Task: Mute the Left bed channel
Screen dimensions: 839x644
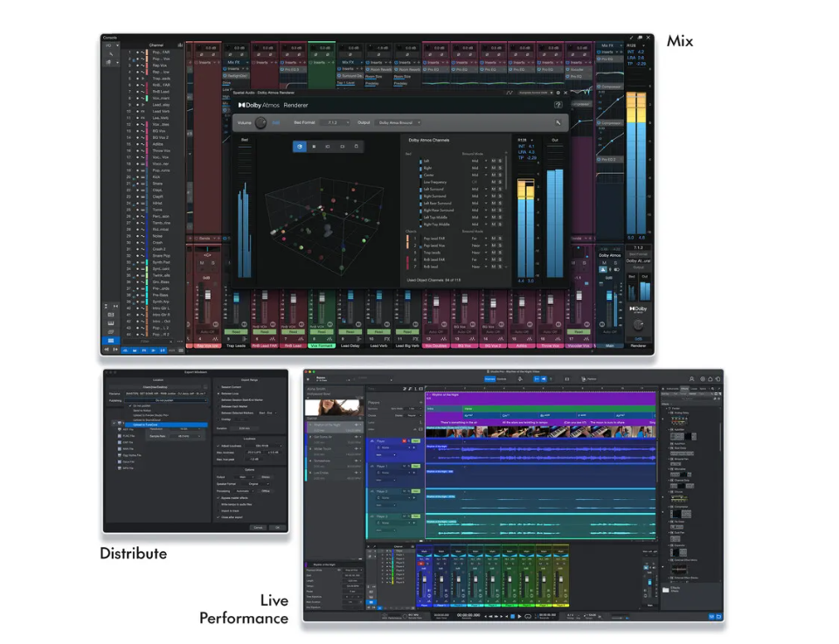Action: coord(493,161)
